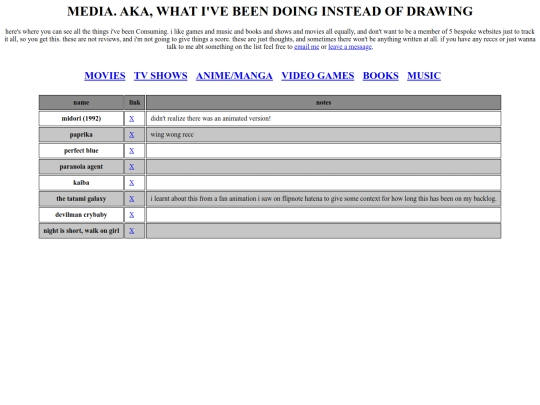Jump to VIDEO GAMES section

coord(318,76)
